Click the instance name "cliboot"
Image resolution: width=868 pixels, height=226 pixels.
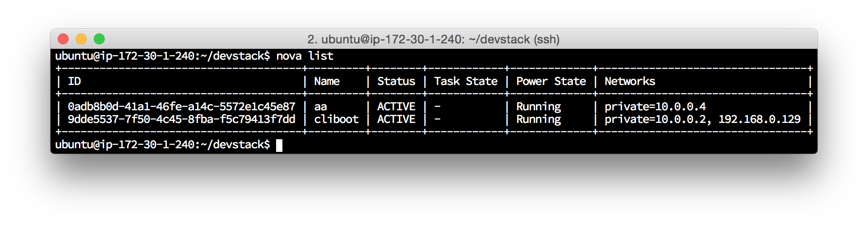(336, 119)
